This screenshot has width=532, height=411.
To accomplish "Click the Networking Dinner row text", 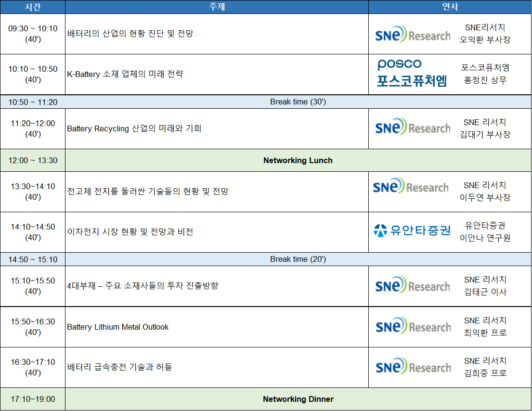I will click(x=298, y=399).
